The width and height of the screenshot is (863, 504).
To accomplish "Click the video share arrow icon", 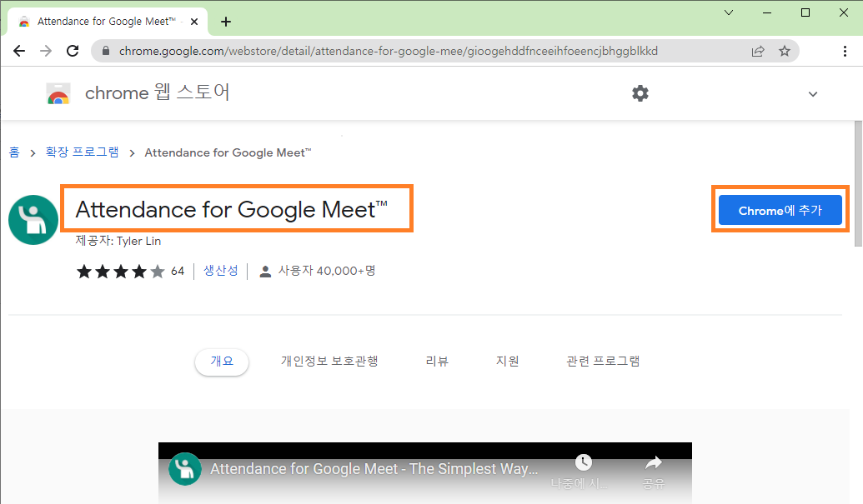I will [x=654, y=463].
